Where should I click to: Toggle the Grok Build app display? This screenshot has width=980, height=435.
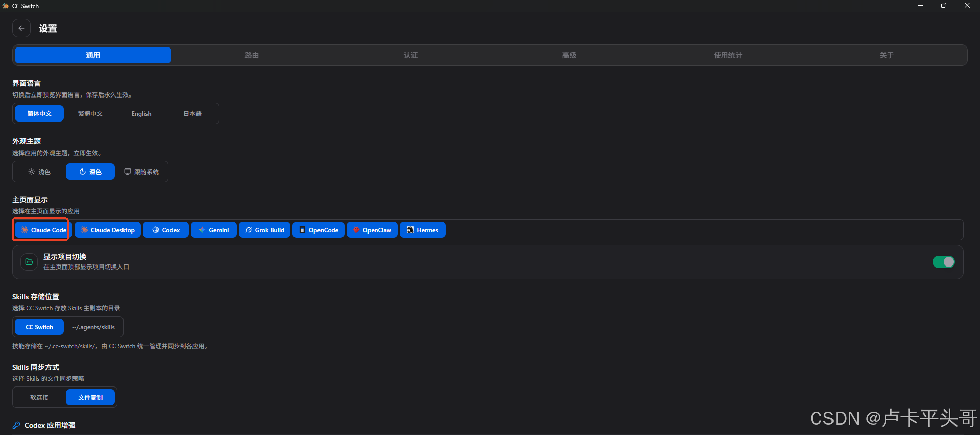(265, 230)
